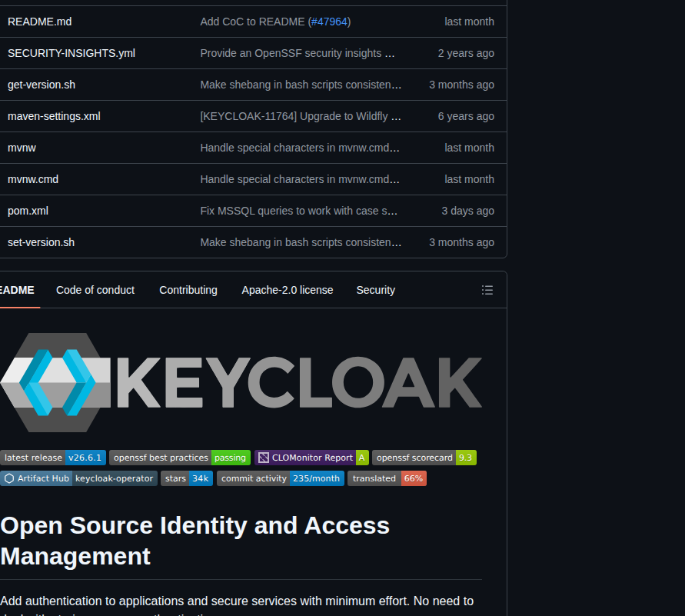
Task: Open the mvnw.cmd file
Action: 33,179
